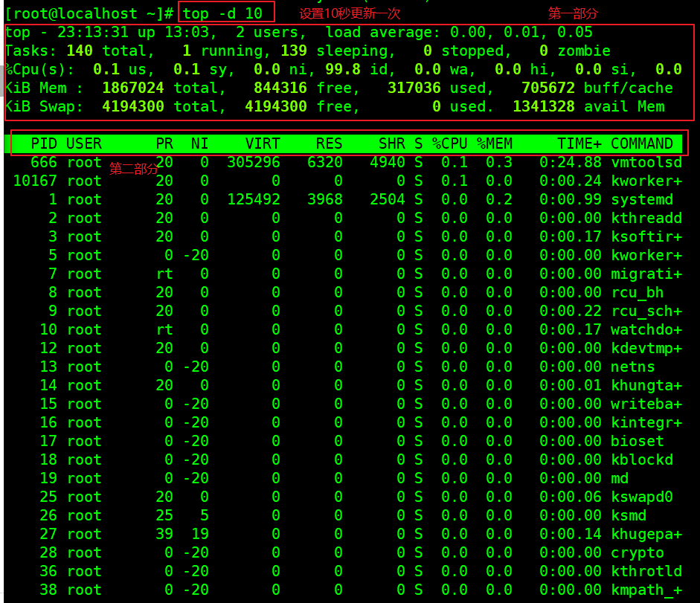Select the 317036 used memory value
Viewport: 700px width, 603px height.
pos(414,88)
